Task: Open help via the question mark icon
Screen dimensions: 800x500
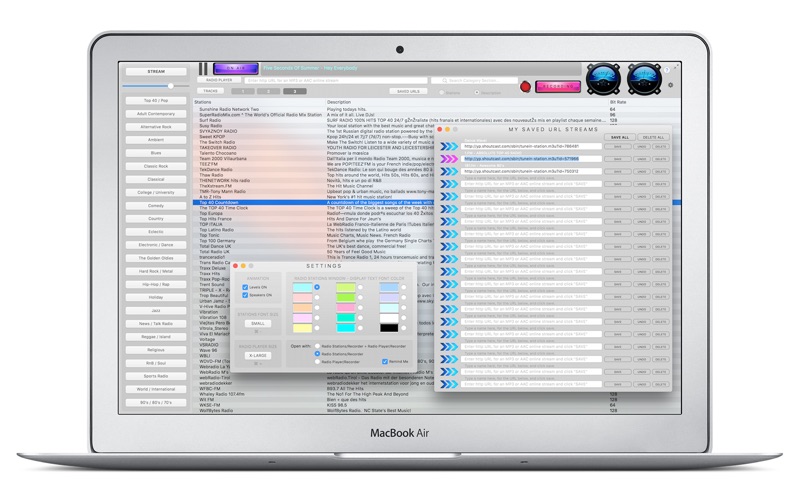Action: click(x=666, y=70)
